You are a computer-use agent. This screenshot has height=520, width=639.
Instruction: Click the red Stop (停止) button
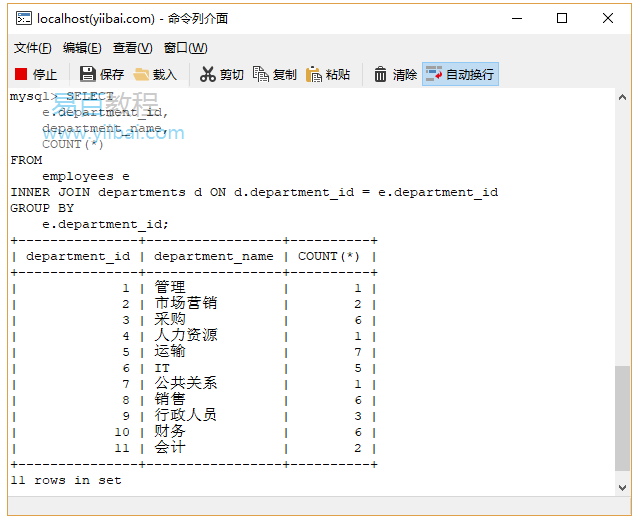coord(36,74)
